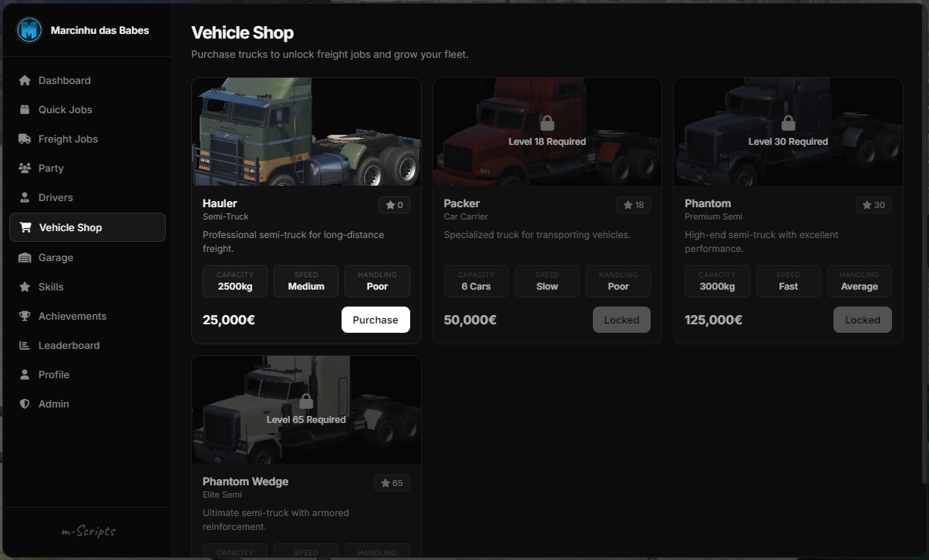
Task: Click the Admin shield icon
Action: pos(25,404)
